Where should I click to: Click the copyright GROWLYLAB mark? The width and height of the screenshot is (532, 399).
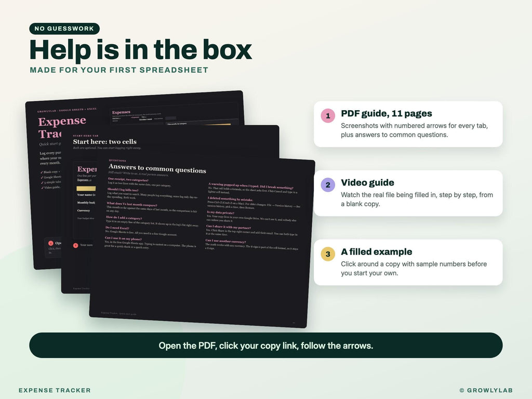pos(486,390)
